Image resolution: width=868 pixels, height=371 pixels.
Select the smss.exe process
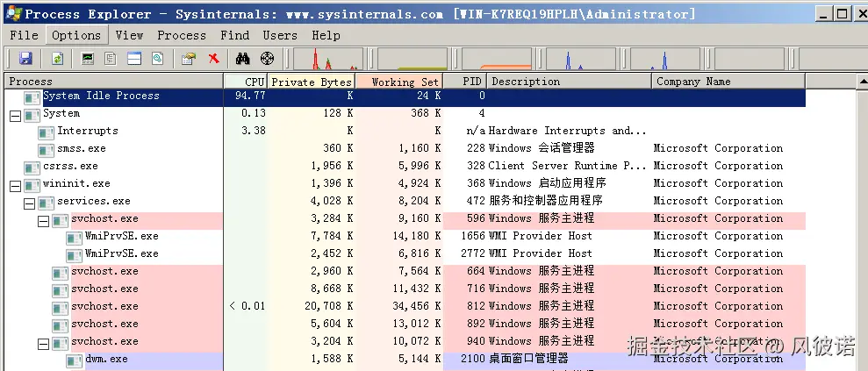(x=405, y=148)
